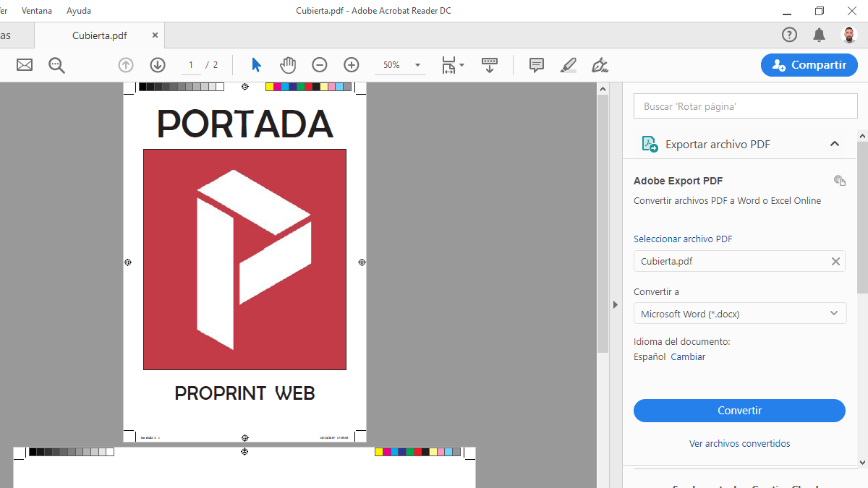This screenshot has height=488, width=868.
Task: Collapse the right tools pane arrow
Action: (616, 305)
